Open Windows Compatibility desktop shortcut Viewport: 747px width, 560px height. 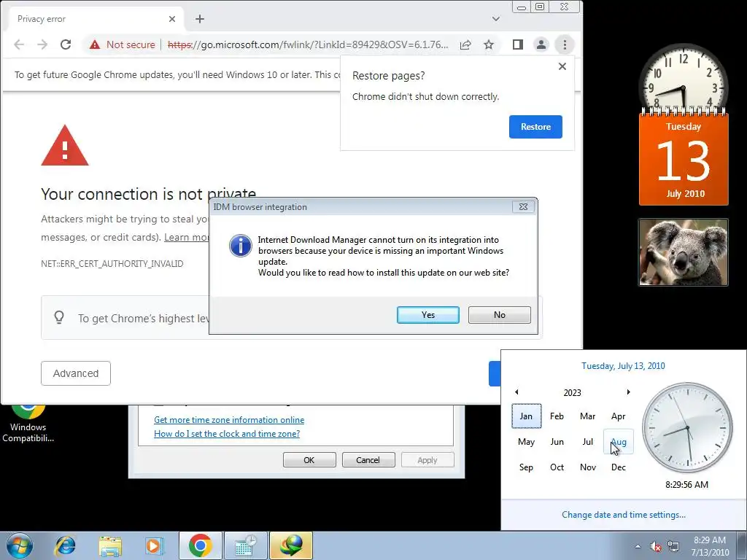click(28, 423)
